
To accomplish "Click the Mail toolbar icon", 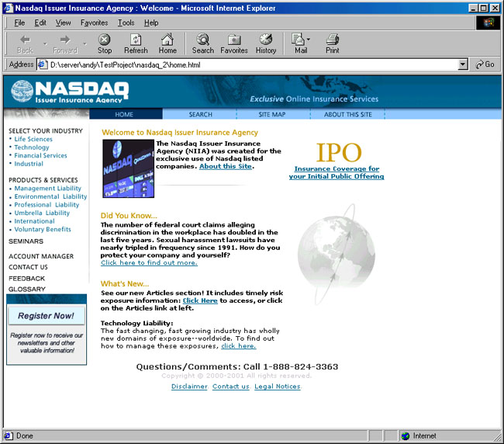I will point(299,43).
